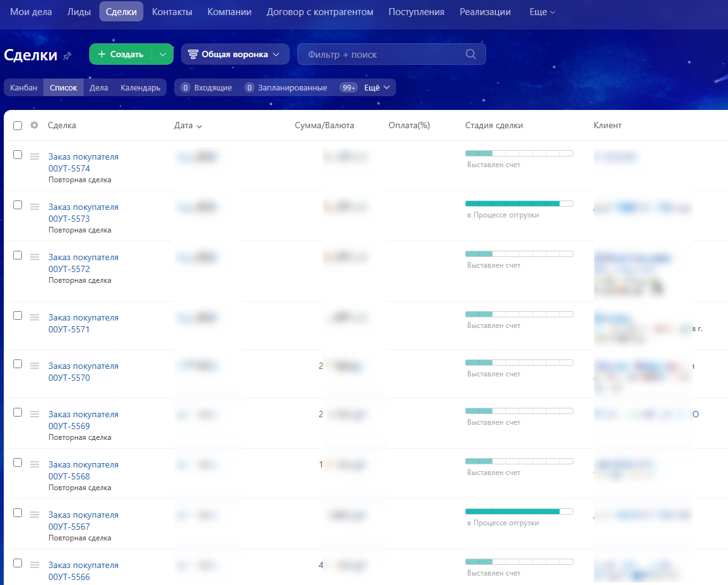Click the pin icon next to Сделки title
The width and height of the screenshot is (728, 585).
(67, 56)
